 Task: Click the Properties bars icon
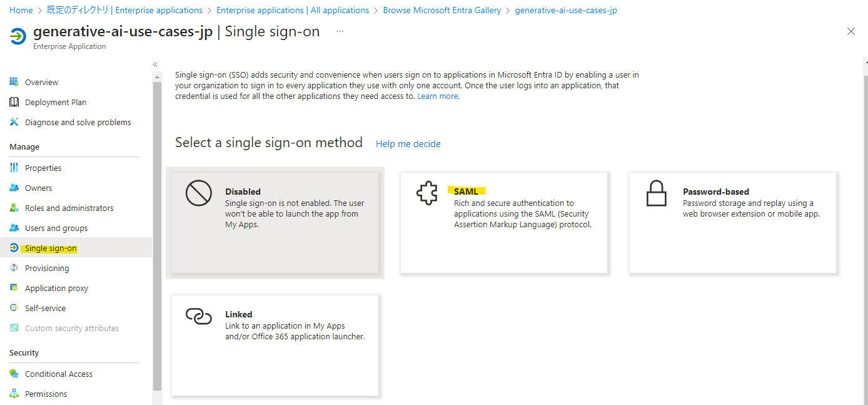(14, 168)
